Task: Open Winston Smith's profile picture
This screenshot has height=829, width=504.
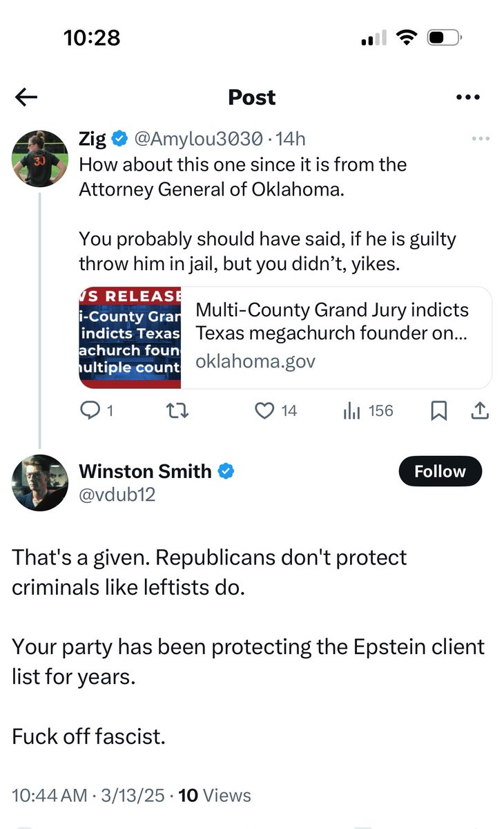Action: (39, 483)
